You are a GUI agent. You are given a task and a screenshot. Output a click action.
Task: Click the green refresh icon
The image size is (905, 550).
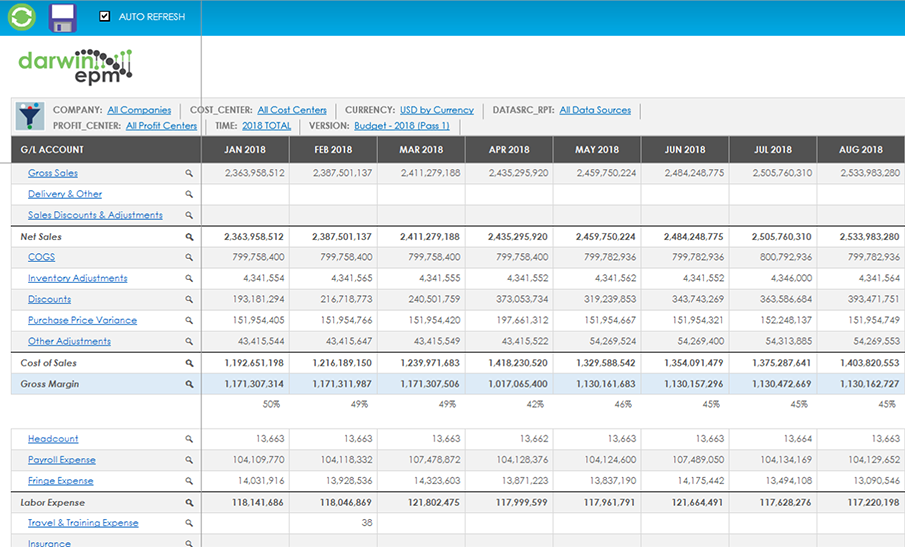point(22,17)
